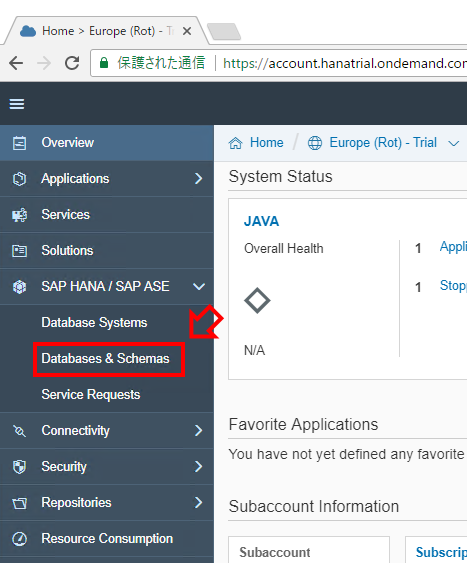467x563 pixels.
Task: Collapse the SAP HANA / SAP ASE chevron
Action: point(199,287)
